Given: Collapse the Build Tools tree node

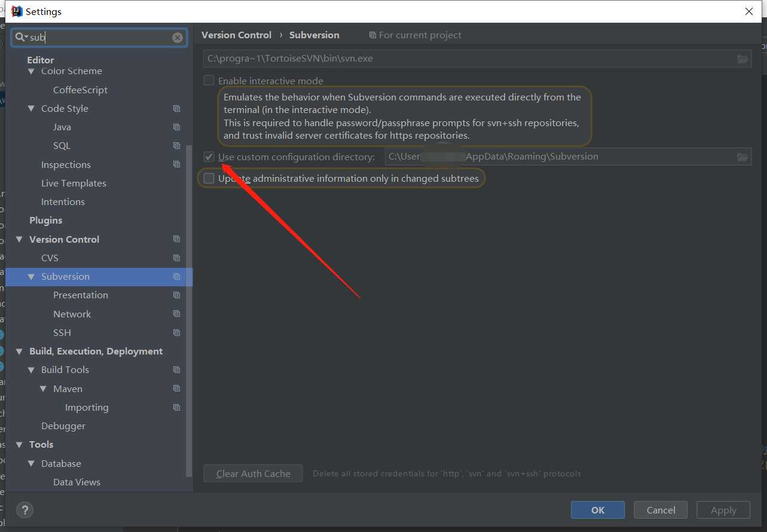Looking at the screenshot, I should [x=31, y=370].
